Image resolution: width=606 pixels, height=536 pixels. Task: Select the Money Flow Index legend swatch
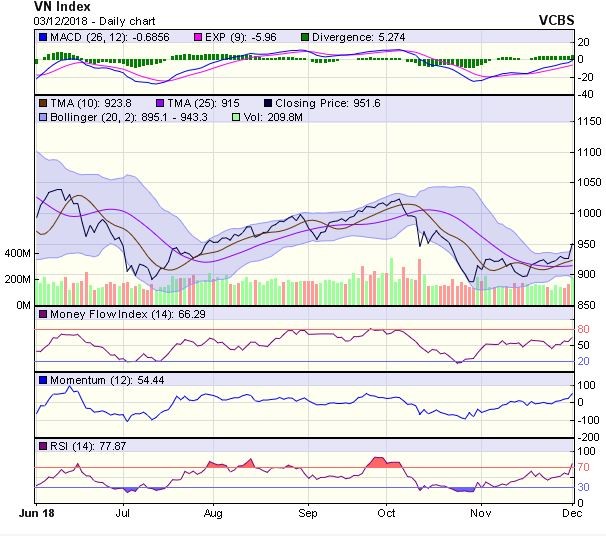coord(42,315)
